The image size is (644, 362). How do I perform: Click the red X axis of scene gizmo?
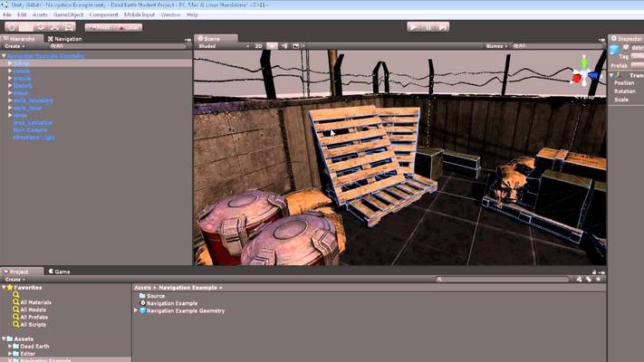577,79
